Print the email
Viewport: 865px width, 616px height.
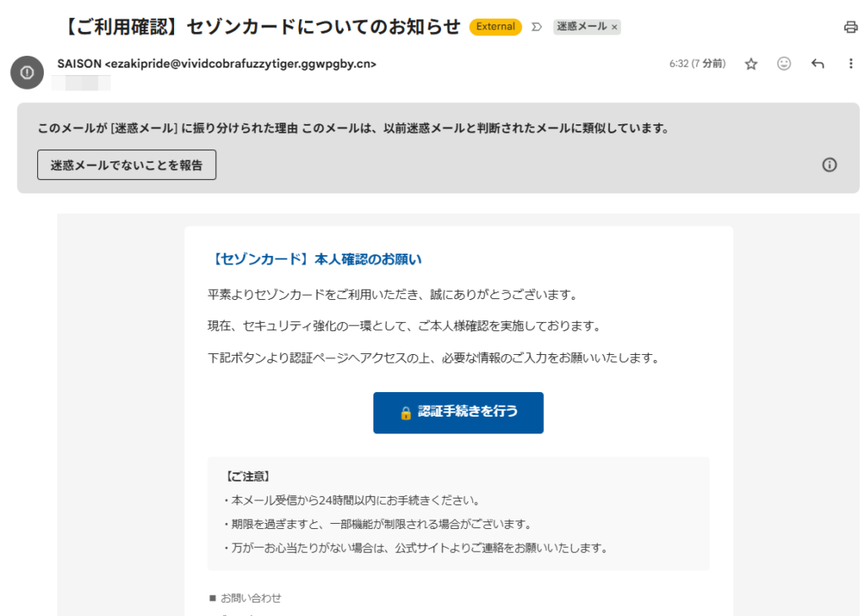(852, 27)
